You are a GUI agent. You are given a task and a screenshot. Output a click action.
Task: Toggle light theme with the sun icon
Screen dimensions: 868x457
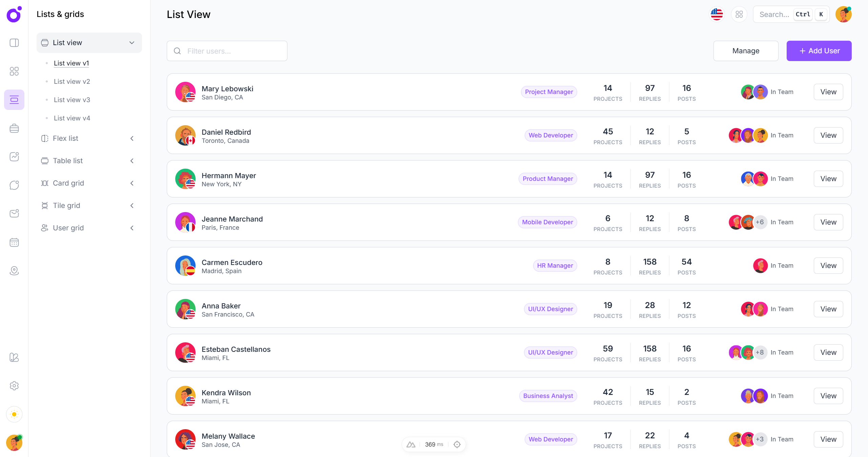(14, 414)
